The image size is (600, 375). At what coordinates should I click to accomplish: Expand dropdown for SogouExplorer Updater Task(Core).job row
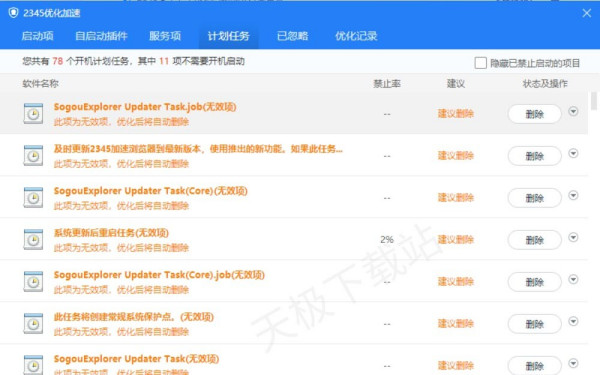(x=573, y=280)
